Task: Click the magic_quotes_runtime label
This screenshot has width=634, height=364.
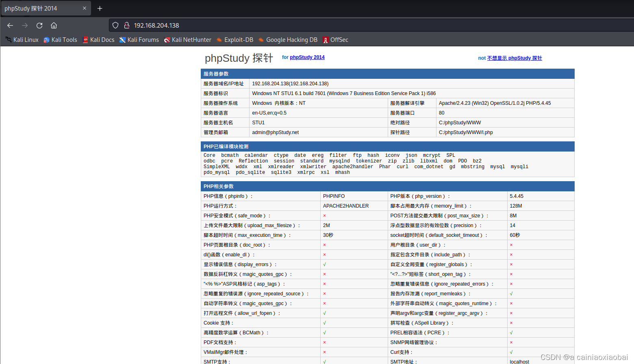Action: click(443, 303)
